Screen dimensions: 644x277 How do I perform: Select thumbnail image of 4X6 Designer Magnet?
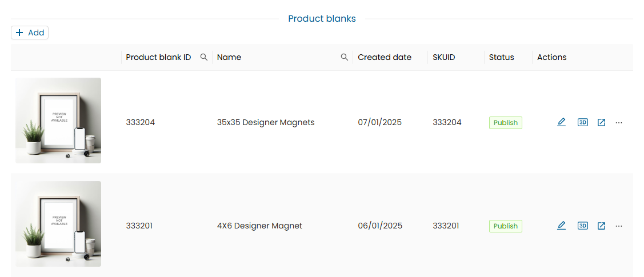coord(58,224)
